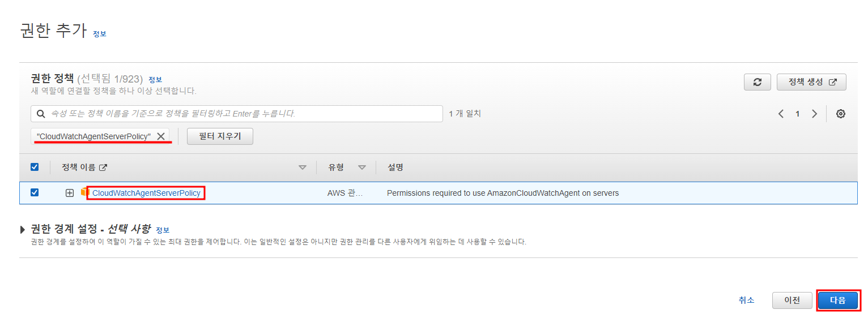Open 정보 link next to 권한 정책

(x=155, y=80)
